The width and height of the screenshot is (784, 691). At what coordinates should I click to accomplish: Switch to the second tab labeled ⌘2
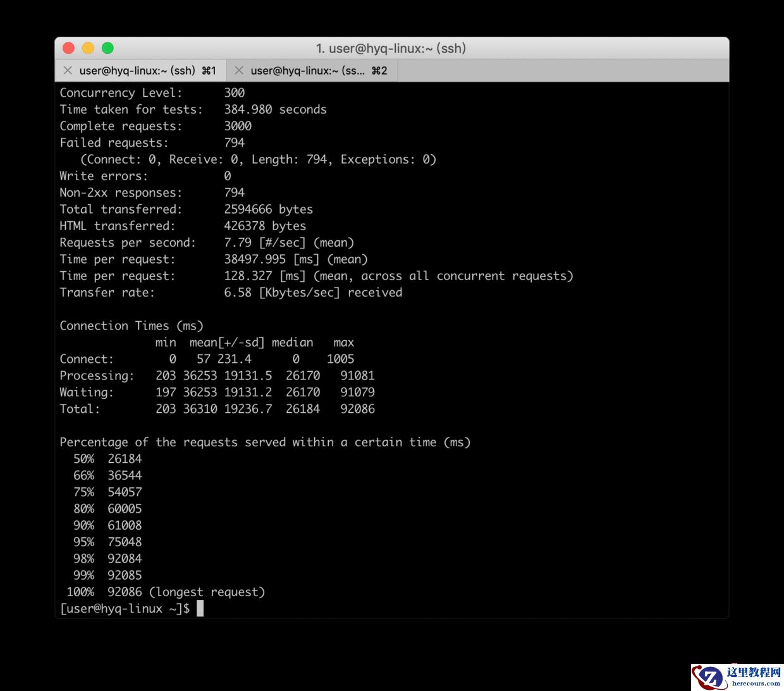click(x=312, y=70)
